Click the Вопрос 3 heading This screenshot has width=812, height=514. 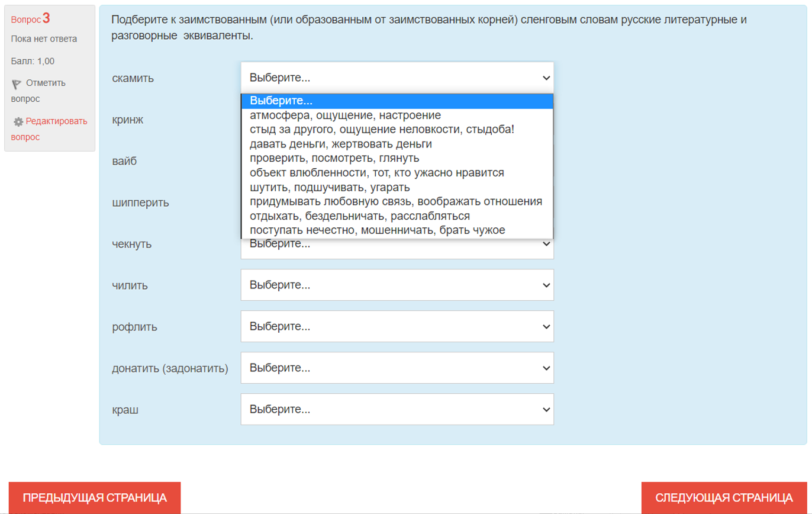(x=31, y=19)
